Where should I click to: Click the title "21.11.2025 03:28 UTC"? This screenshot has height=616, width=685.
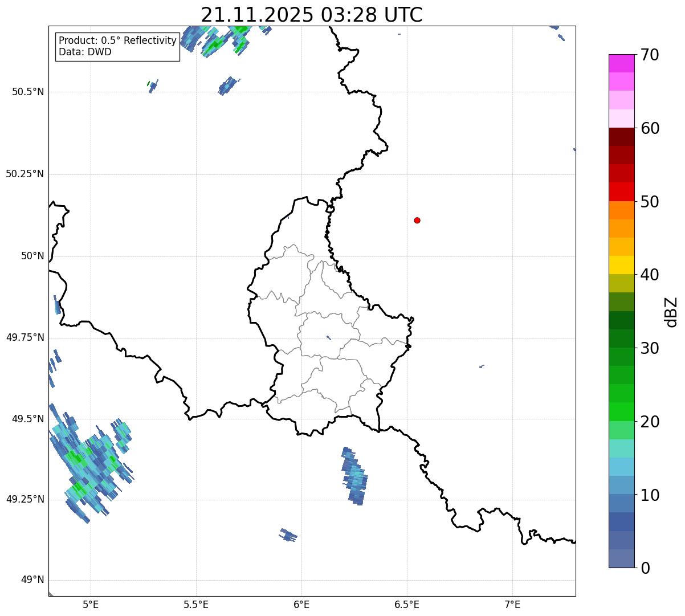click(x=312, y=15)
